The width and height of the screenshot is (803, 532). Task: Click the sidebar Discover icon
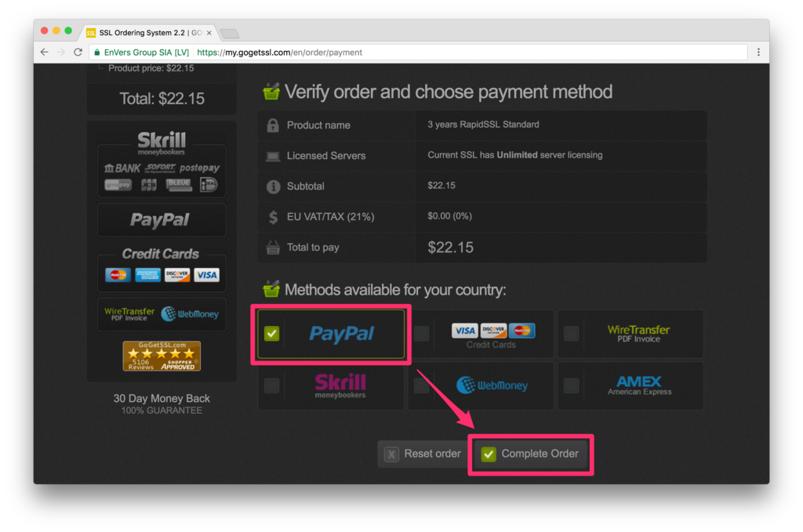click(x=177, y=275)
